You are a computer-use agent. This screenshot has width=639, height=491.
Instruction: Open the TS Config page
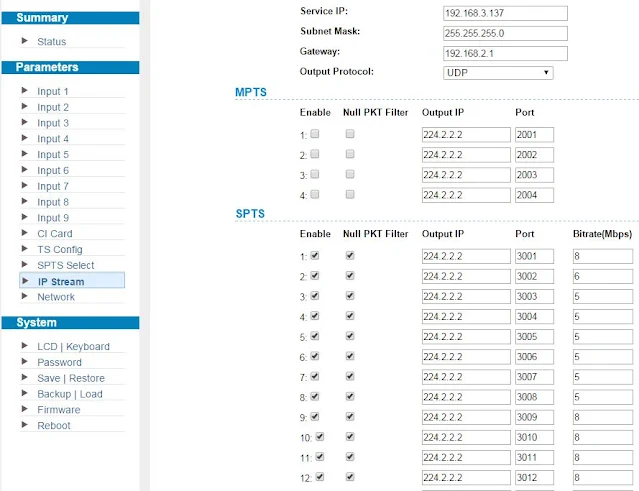(59, 249)
